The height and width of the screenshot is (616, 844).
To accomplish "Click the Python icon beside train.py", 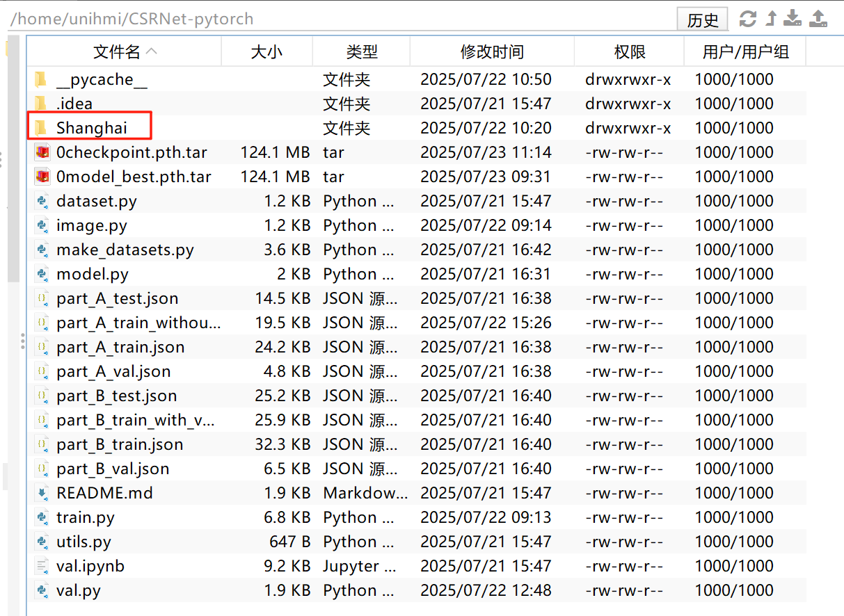I will 42,517.
